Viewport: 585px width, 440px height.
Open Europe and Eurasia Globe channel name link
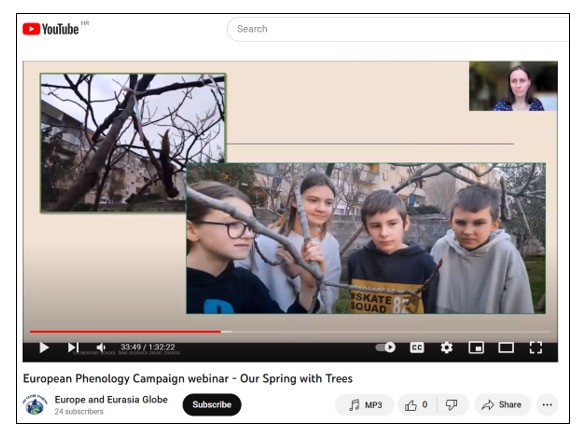point(111,400)
